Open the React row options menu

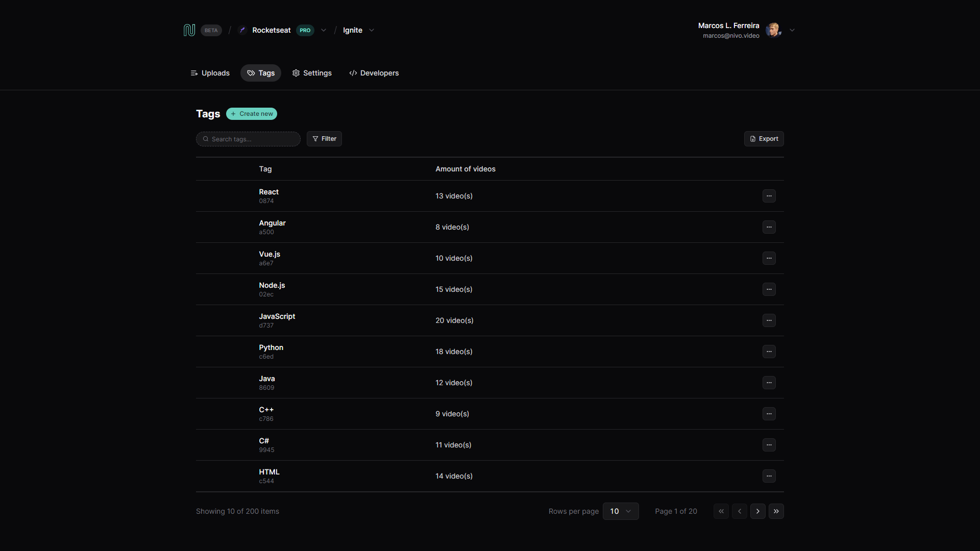click(769, 196)
